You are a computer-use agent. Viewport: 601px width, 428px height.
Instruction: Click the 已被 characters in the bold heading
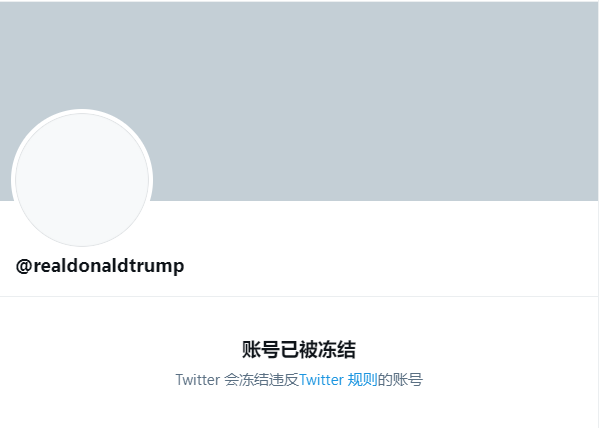point(299,349)
